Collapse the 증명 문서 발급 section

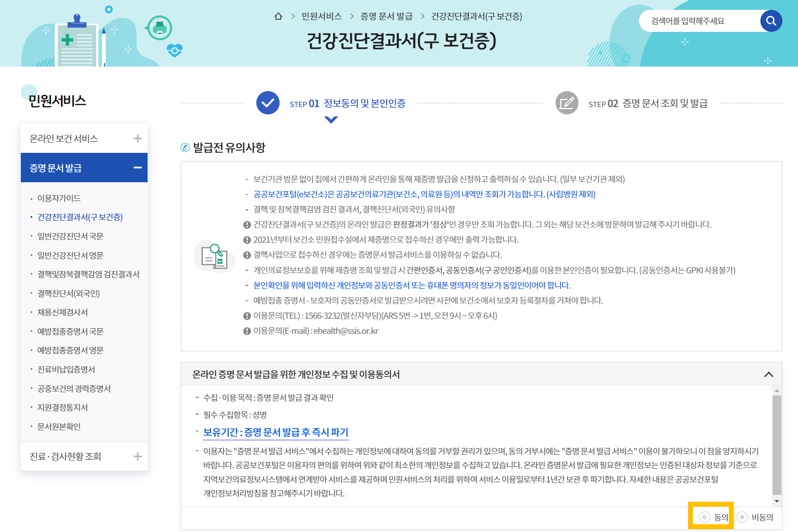(139, 168)
